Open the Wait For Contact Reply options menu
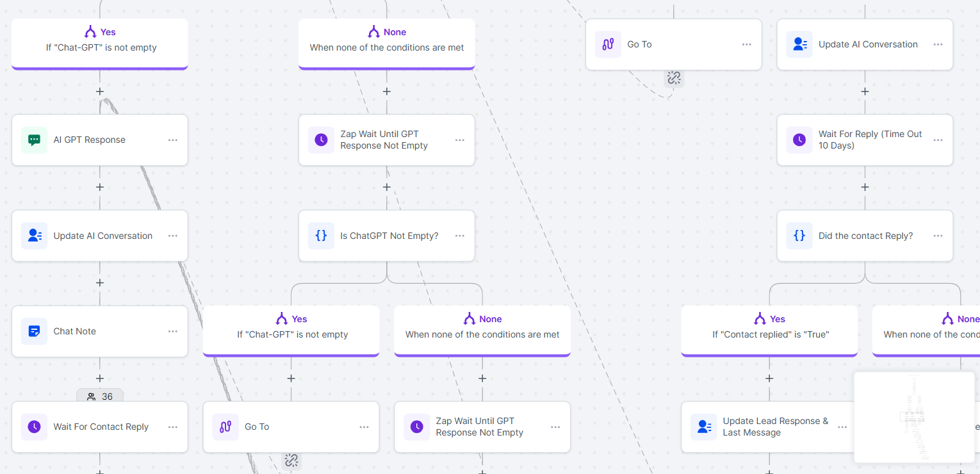This screenshot has height=474, width=980. coord(173,427)
